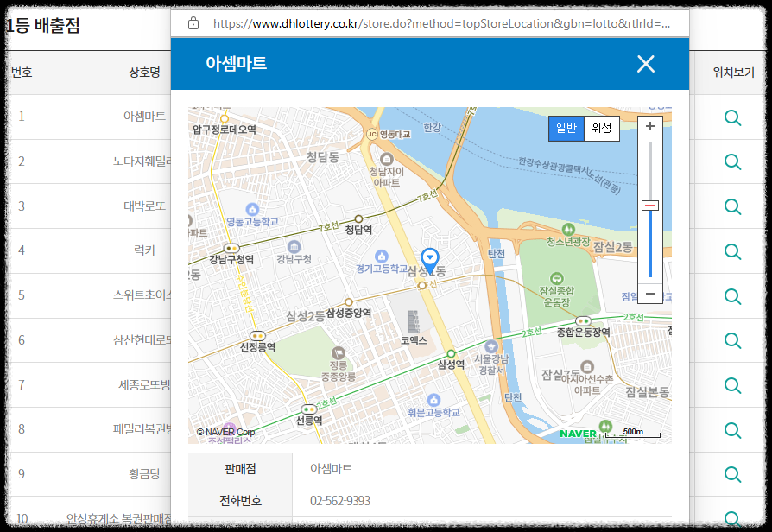
Task: Click 삼성역 station marker on map
Action: (451, 354)
